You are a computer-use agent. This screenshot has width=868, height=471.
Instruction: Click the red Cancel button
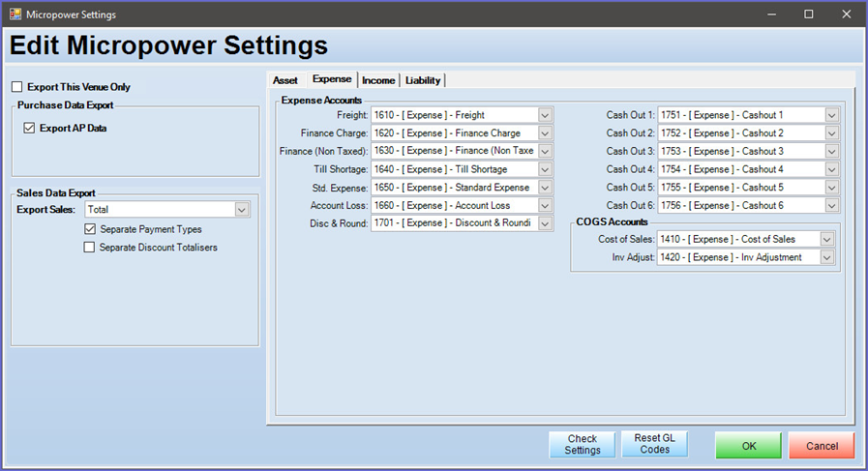click(823, 446)
